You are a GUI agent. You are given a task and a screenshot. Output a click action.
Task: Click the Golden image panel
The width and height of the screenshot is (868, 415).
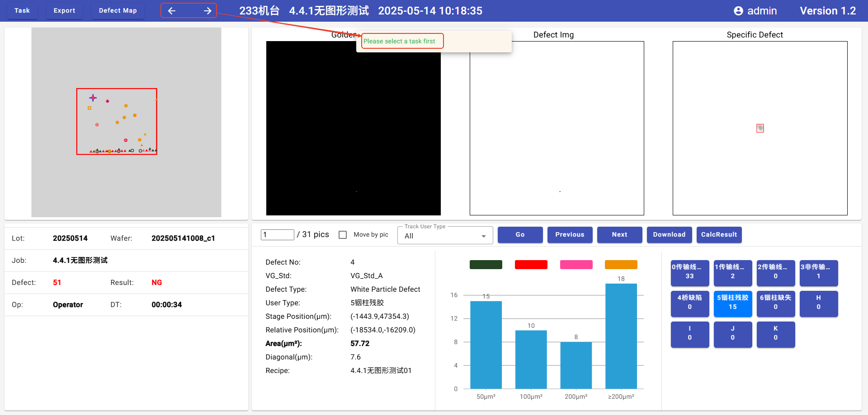(354, 128)
